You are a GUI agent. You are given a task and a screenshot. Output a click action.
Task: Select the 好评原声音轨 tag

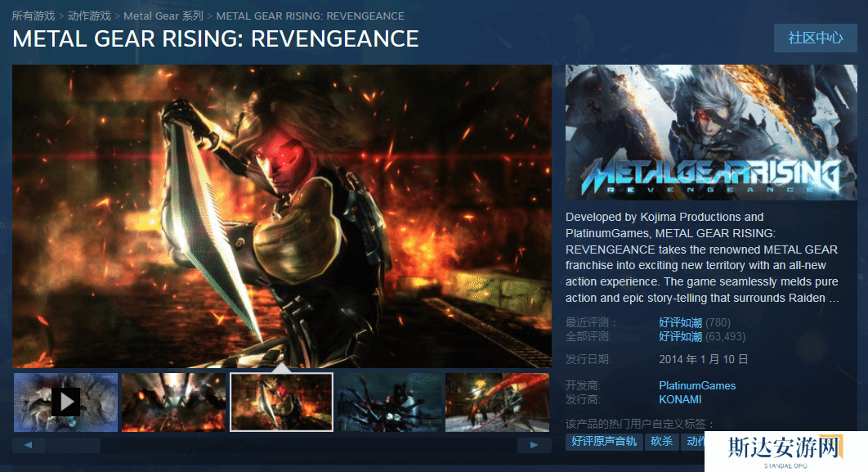click(x=603, y=442)
